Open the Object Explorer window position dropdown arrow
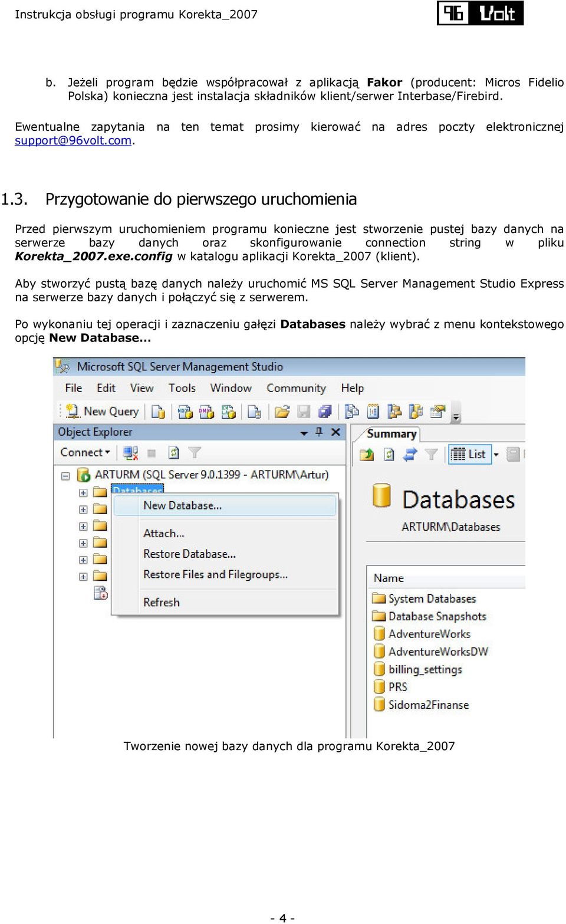The width and height of the screenshot is (566, 924). coord(304,433)
